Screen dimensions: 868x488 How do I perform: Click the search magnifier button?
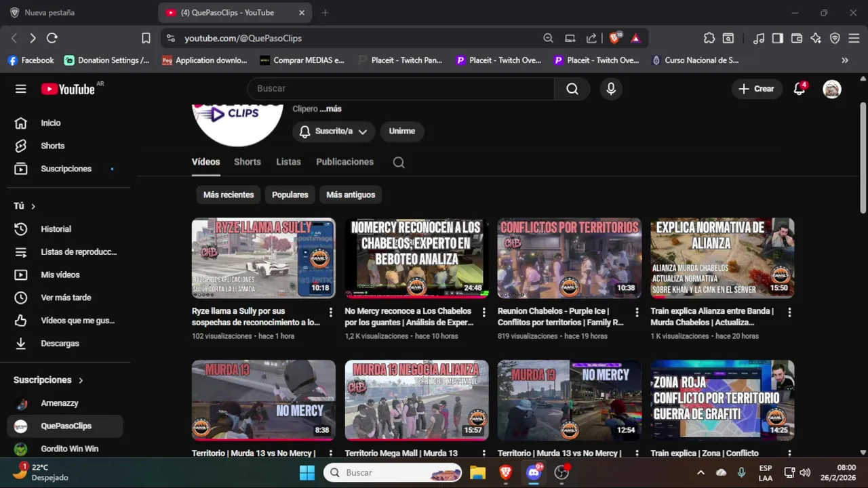[x=572, y=89]
